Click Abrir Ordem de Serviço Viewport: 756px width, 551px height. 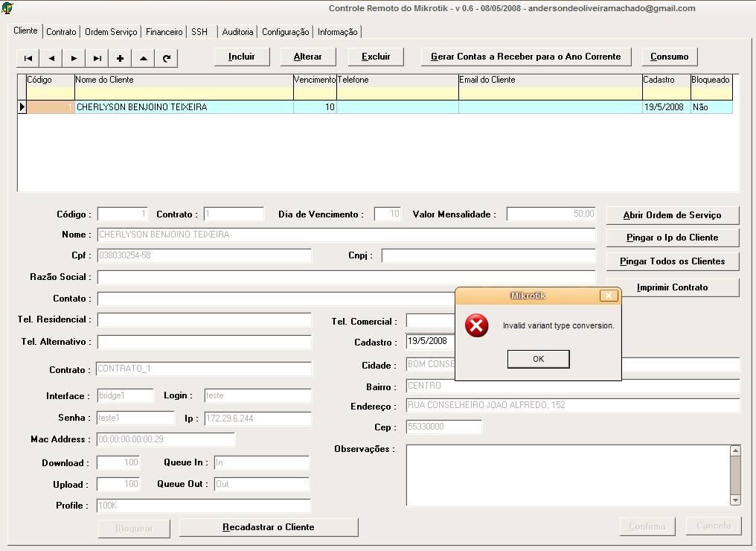pos(672,215)
